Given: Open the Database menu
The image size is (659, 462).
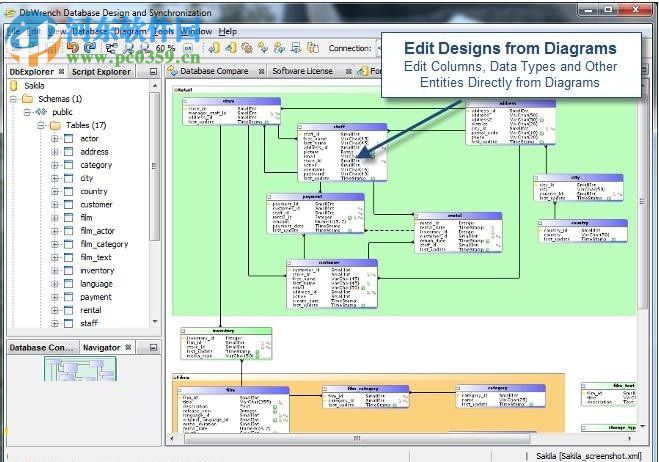Looking at the screenshot, I should point(90,31).
